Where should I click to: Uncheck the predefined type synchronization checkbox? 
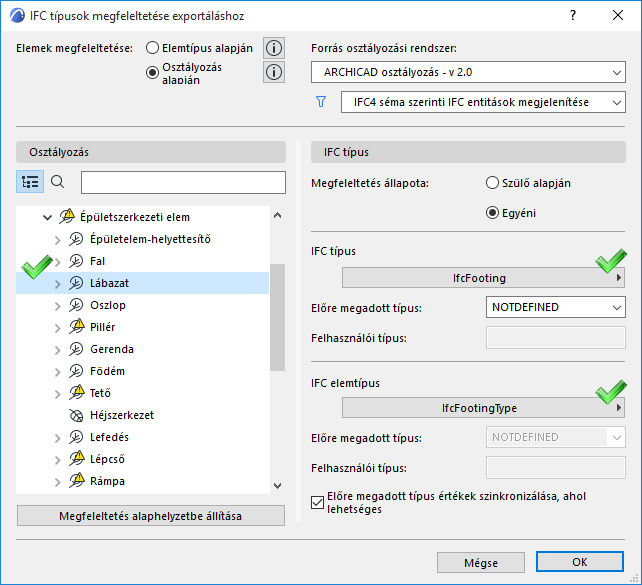[x=318, y=502]
